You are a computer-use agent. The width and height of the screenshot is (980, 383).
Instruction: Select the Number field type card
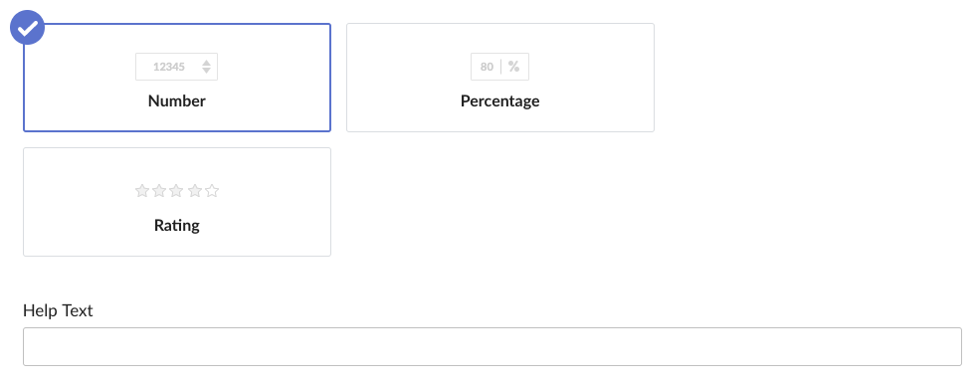coord(177,78)
